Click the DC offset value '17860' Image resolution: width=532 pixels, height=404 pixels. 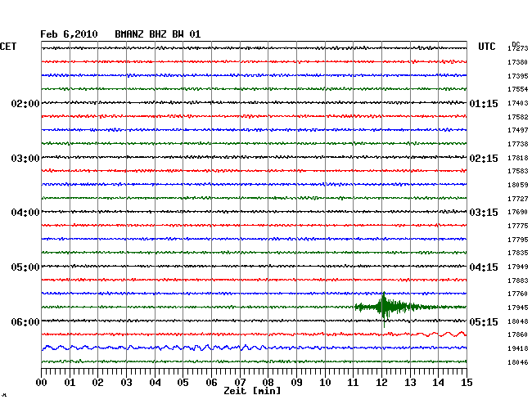click(x=518, y=334)
